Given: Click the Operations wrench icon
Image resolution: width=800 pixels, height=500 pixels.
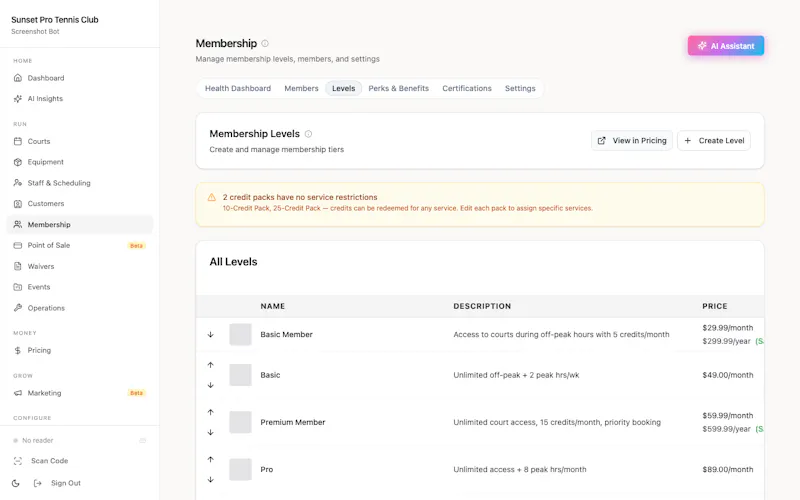Looking at the screenshot, I should pyautogui.click(x=18, y=308).
